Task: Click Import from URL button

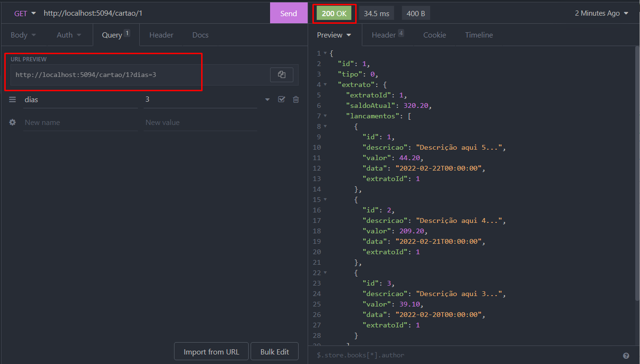Action: pos(211,352)
